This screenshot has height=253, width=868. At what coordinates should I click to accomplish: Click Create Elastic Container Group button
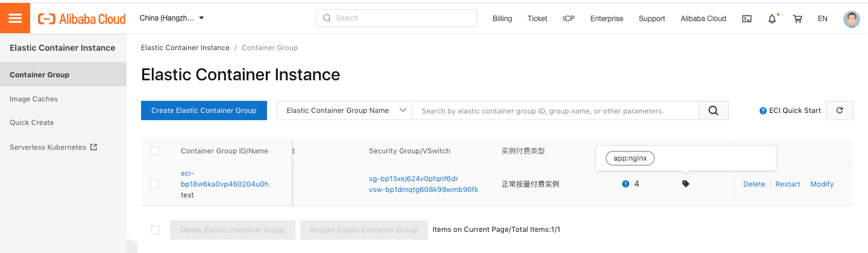pos(204,110)
